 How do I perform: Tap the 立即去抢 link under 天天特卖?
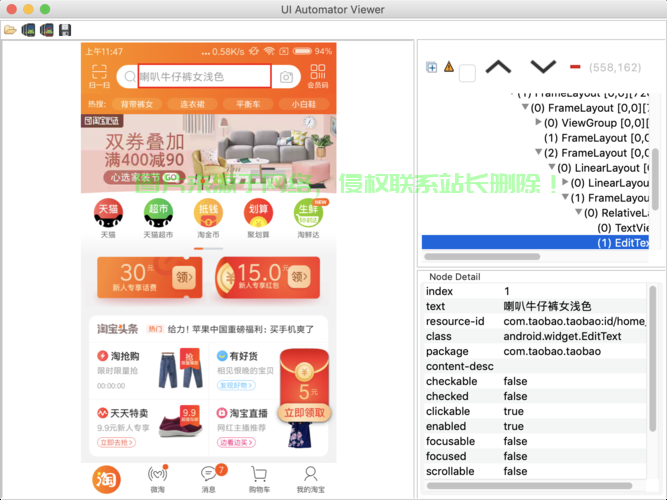coord(117,442)
